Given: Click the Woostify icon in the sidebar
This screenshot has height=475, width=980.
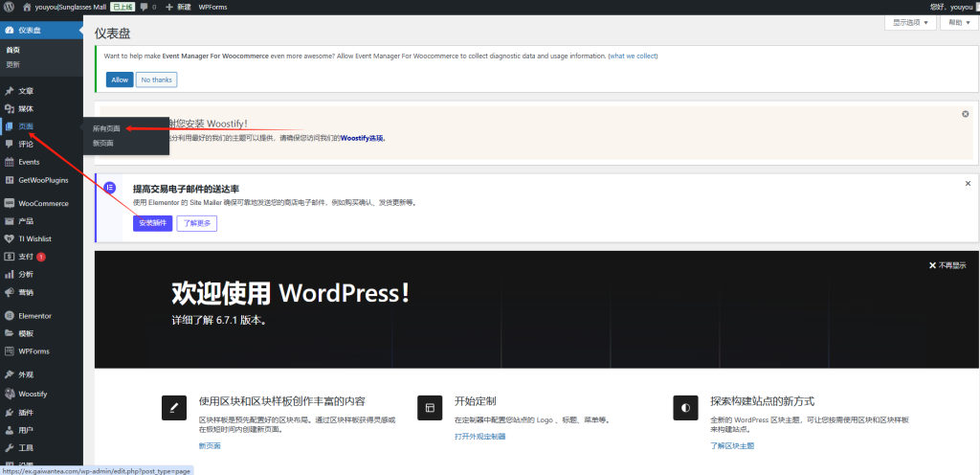Looking at the screenshot, I should click(9, 394).
